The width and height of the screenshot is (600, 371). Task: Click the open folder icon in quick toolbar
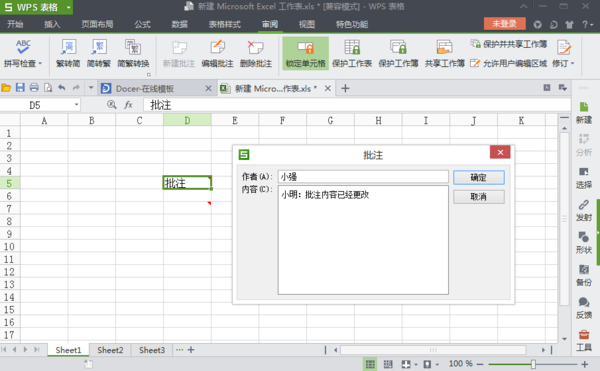6,88
